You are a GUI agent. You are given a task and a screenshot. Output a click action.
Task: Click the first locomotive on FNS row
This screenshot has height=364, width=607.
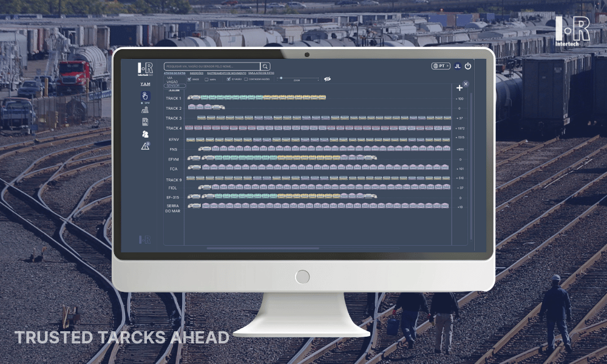(205, 148)
